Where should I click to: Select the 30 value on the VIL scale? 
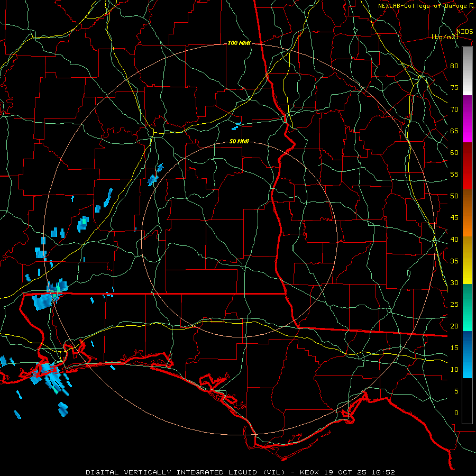tap(454, 283)
